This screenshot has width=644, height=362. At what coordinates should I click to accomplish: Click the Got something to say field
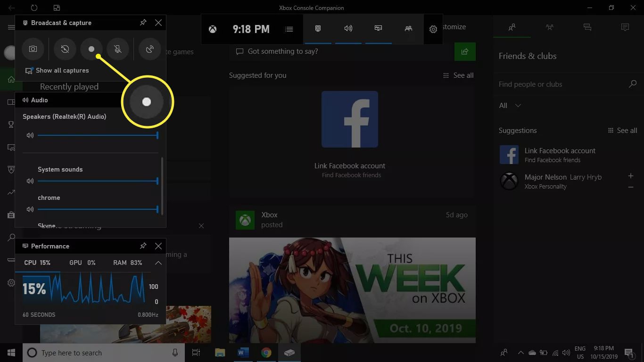pyautogui.click(x=339, y=51)
